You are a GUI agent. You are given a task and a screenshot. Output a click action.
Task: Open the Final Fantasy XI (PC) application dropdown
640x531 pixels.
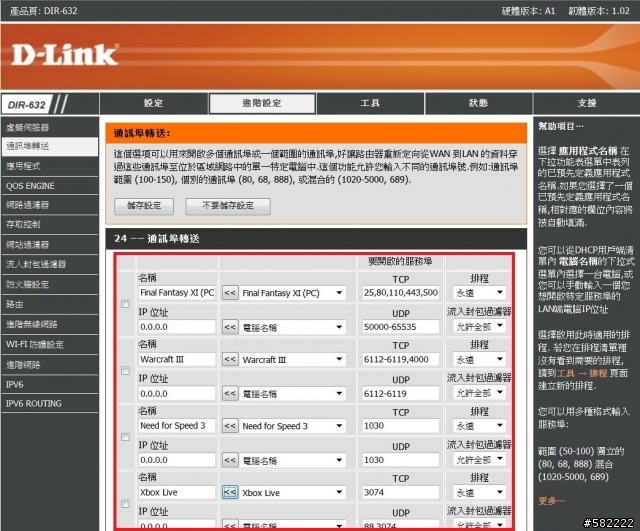(x=292, y=293)
